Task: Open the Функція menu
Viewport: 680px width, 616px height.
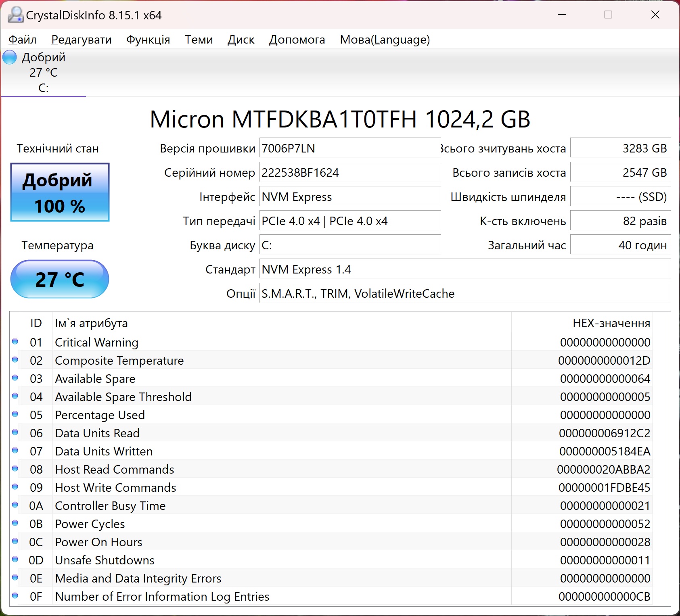Action: coord(148,40)
